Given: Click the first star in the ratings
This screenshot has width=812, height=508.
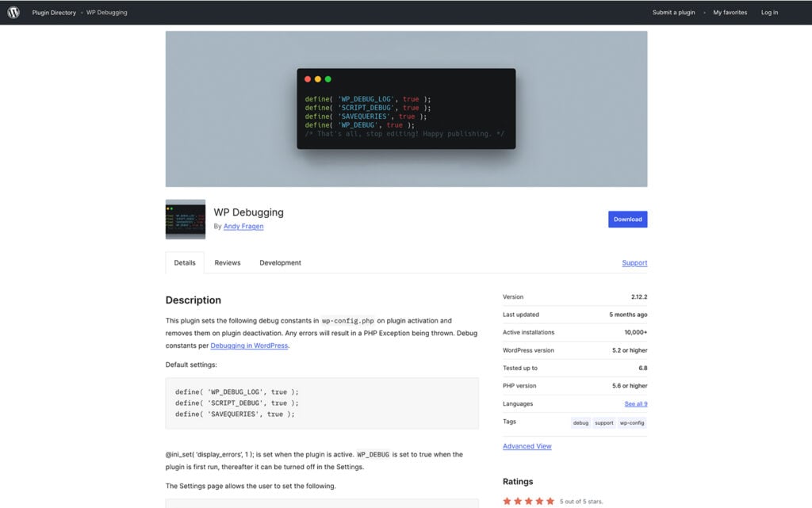Looking at the screenshot, I should pos(507,500).
